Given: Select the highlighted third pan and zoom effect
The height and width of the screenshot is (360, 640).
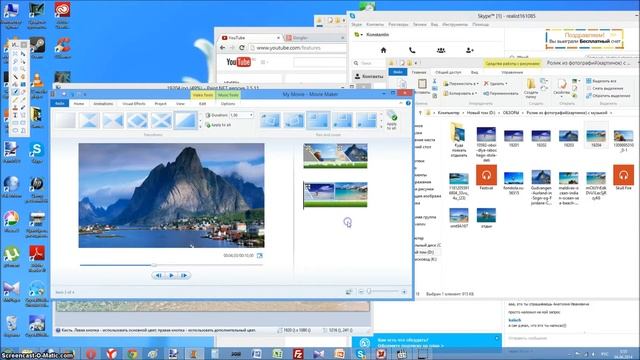Looking at the screenshot, I should pos(318,120).
